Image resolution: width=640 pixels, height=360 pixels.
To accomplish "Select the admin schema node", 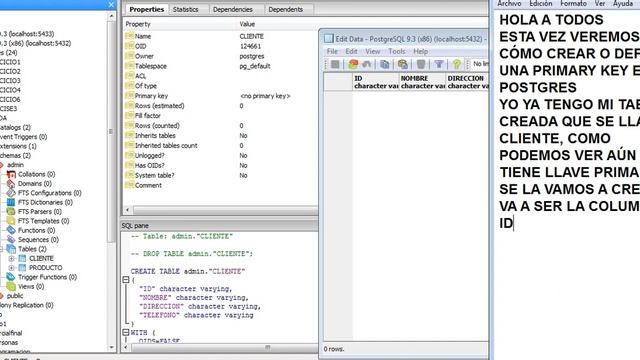I will [x=15, y=165].
